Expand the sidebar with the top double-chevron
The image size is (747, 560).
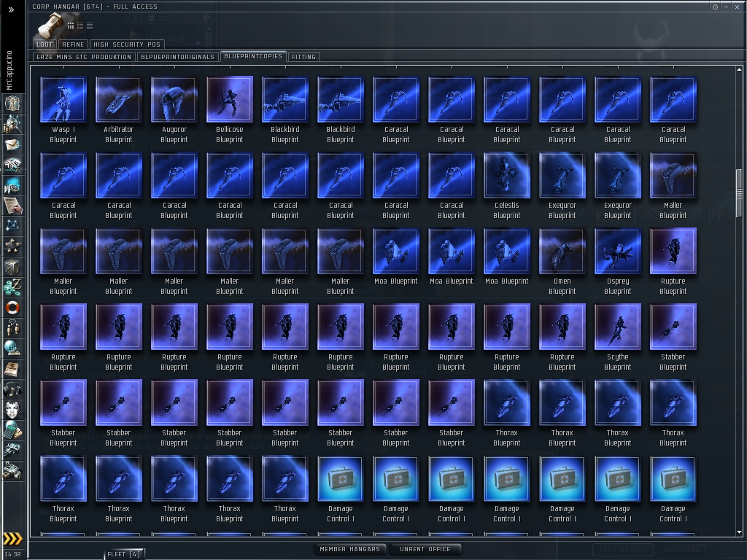click(x=11, y=9)
